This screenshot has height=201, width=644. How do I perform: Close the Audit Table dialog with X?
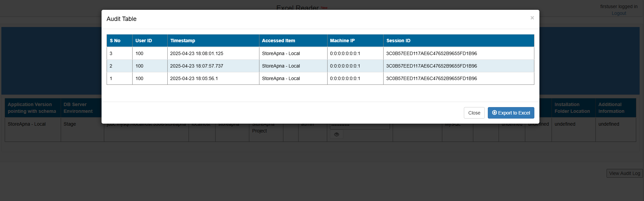pos(532,18)
